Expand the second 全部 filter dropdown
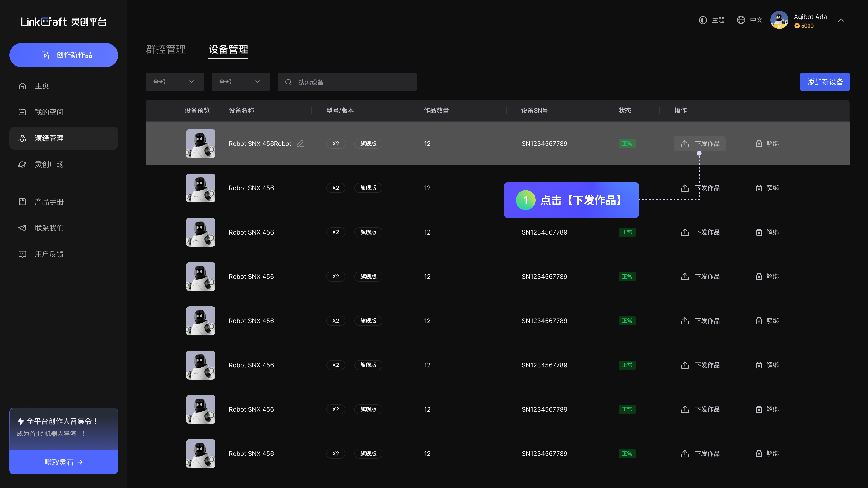This screenshot has height=488, width=868. tap(241, 82)
